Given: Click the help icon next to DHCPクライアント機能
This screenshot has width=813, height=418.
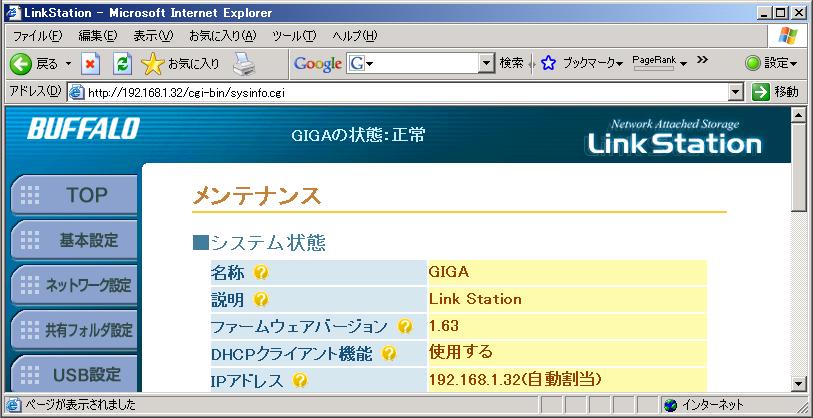Looking at the screenshot, I should (389, 354).
